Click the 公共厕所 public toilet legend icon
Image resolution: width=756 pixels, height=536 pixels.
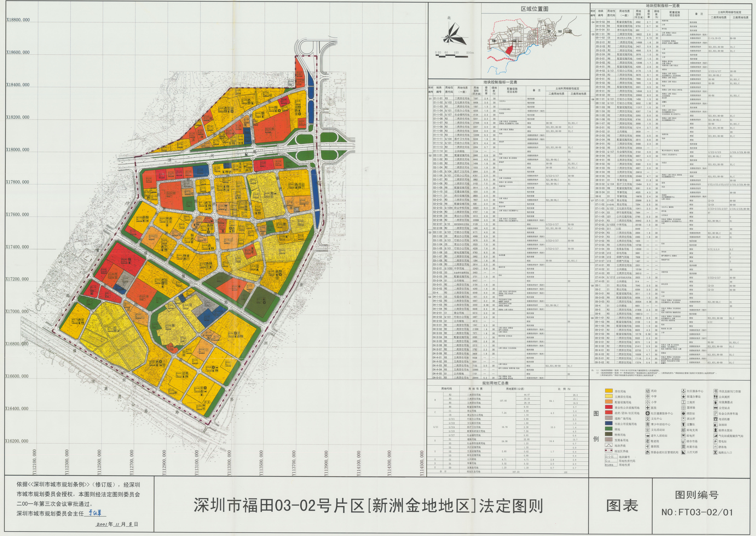tap(716, 397)
